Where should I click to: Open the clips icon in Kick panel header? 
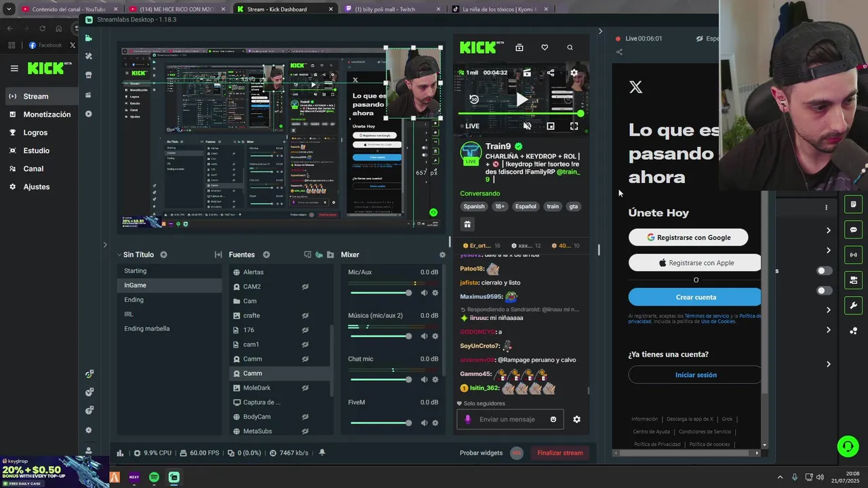coord(519,47)
